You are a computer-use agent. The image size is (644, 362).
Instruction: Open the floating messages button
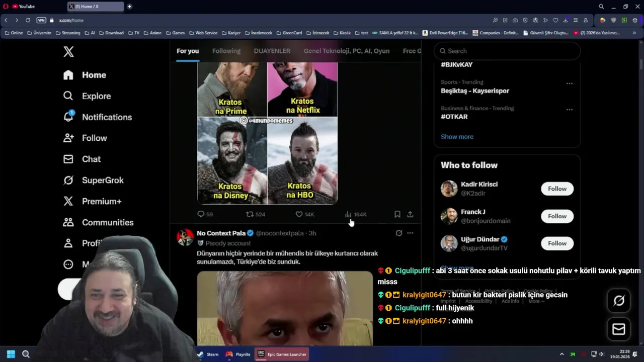618,329
